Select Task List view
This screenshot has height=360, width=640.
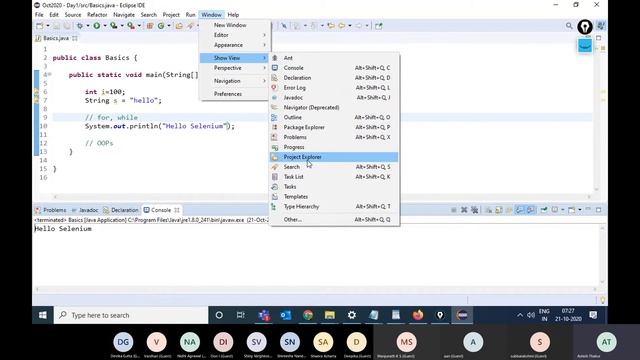click(x=334, y=177)
